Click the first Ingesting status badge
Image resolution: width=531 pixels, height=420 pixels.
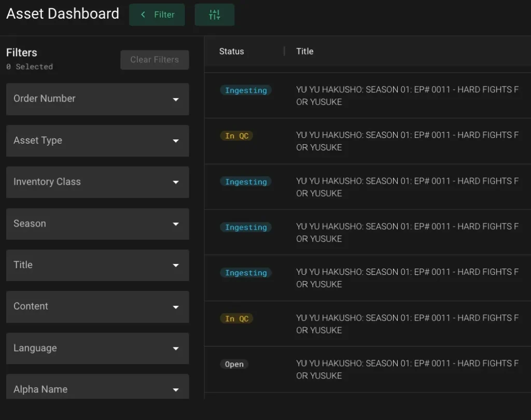pyautogui.click(x=246, y=90)
